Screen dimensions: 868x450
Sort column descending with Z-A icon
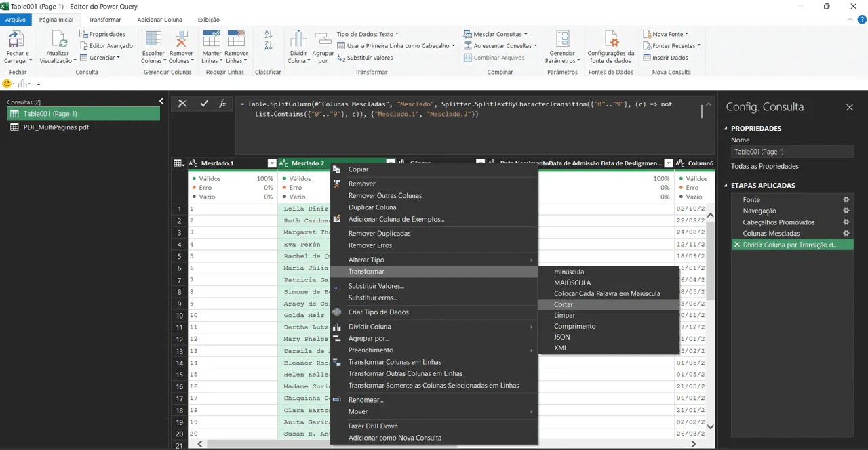(x=268, y=45)
